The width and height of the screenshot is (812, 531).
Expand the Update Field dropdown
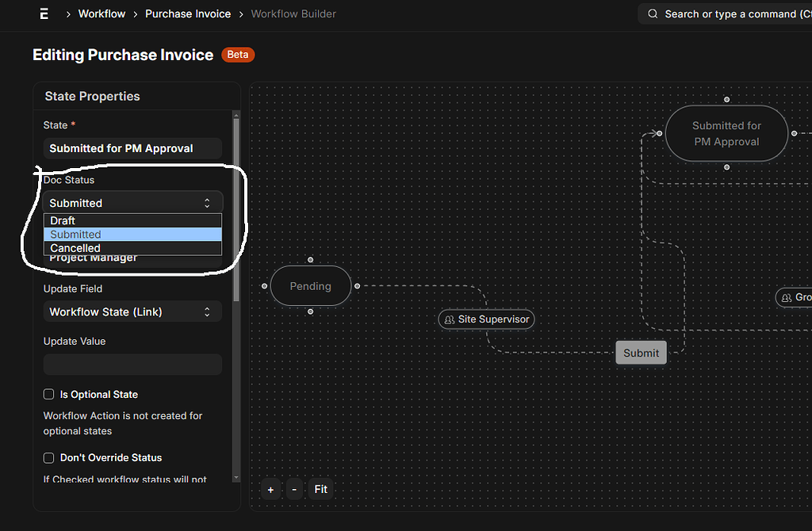click(132, 311)
